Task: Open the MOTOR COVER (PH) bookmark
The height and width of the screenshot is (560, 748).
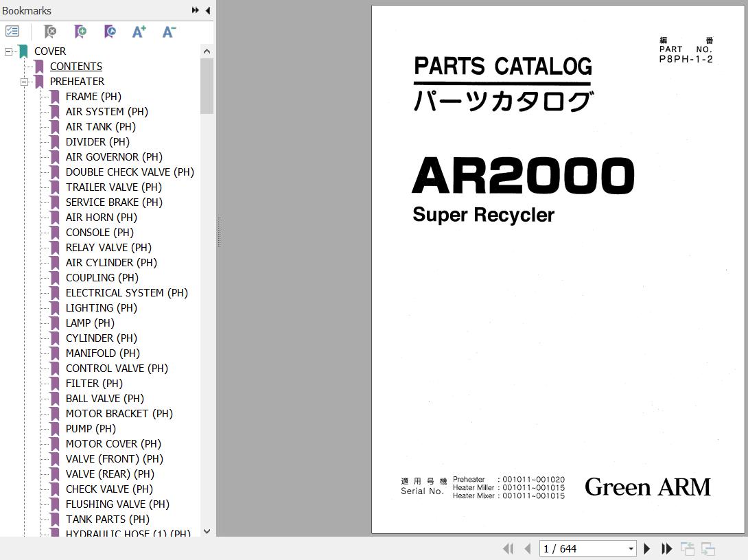Action: click(x=113, y=444)
